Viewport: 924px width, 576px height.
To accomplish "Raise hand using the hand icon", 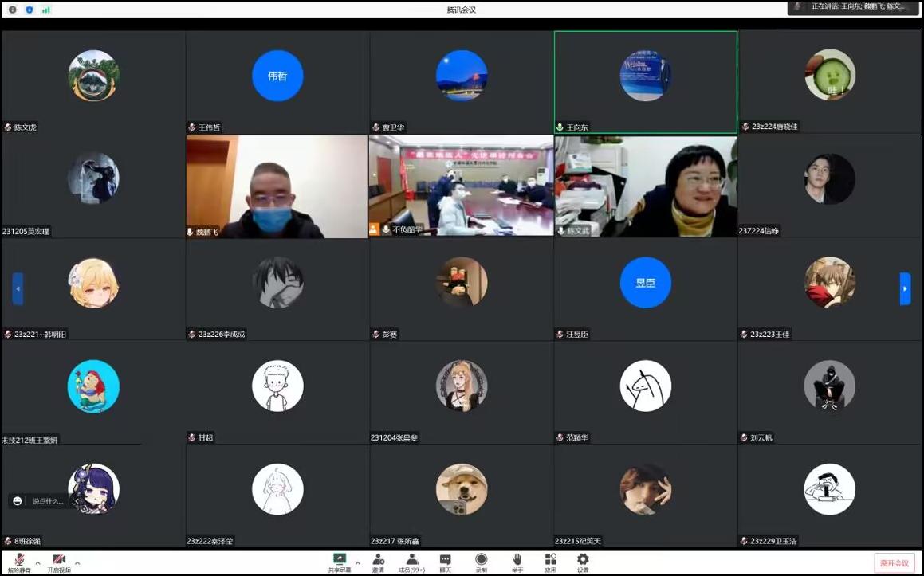I will (x=517, y=561).
